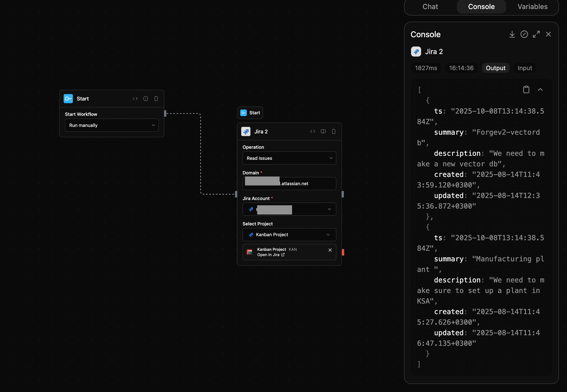Open documentation from the Jira 2 node
The width and height of the screenshot is (567, 392).
(323, 131)
